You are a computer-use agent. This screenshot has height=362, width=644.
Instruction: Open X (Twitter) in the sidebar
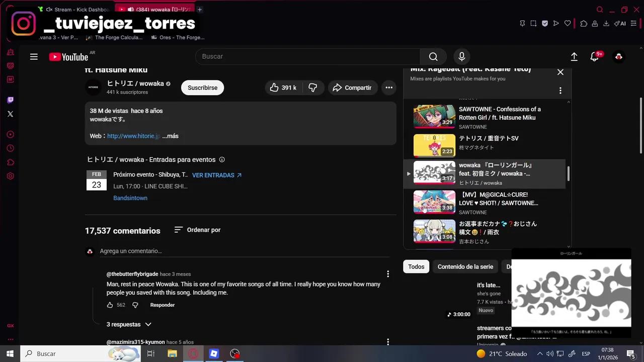coord(10,114)
